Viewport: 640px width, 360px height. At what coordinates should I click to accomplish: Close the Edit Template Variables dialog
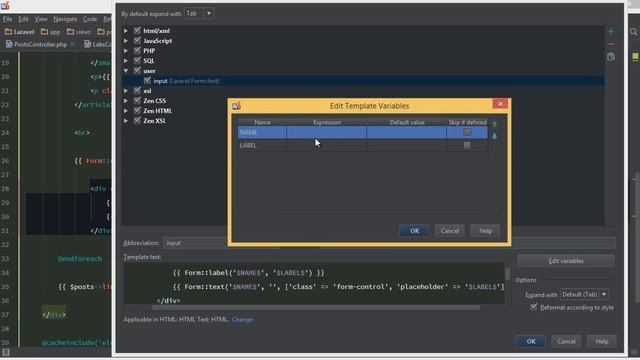[x=500, y=104]
